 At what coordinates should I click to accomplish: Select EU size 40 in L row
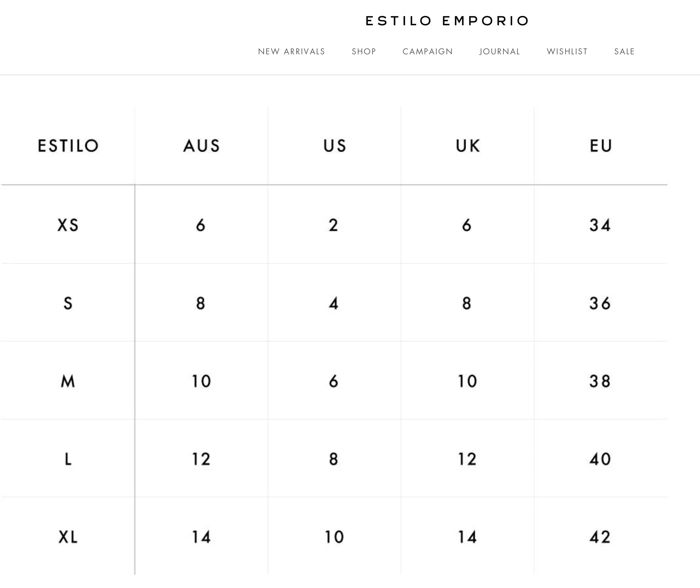tap(600, 459)
